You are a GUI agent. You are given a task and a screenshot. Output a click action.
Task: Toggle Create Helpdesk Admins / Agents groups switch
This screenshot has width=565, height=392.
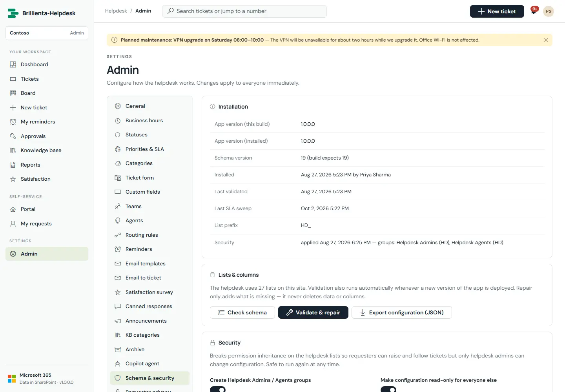point(218,389)
